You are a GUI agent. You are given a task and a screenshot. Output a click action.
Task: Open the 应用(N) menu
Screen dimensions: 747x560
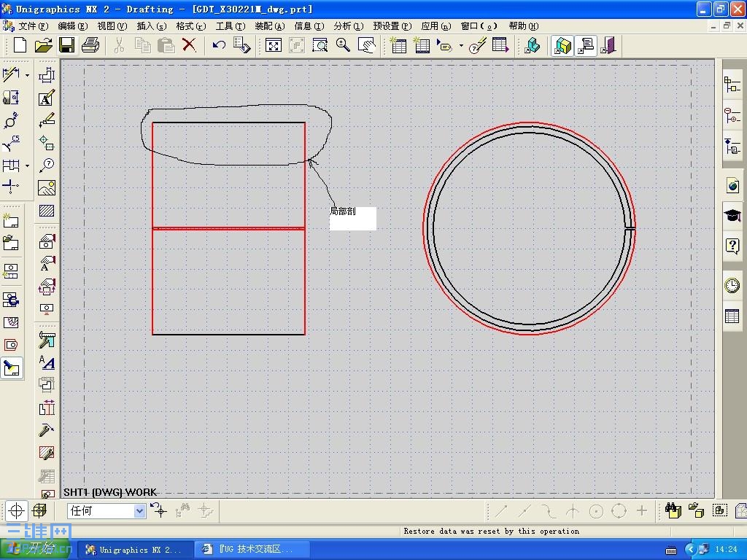click(x=436, y=26)
